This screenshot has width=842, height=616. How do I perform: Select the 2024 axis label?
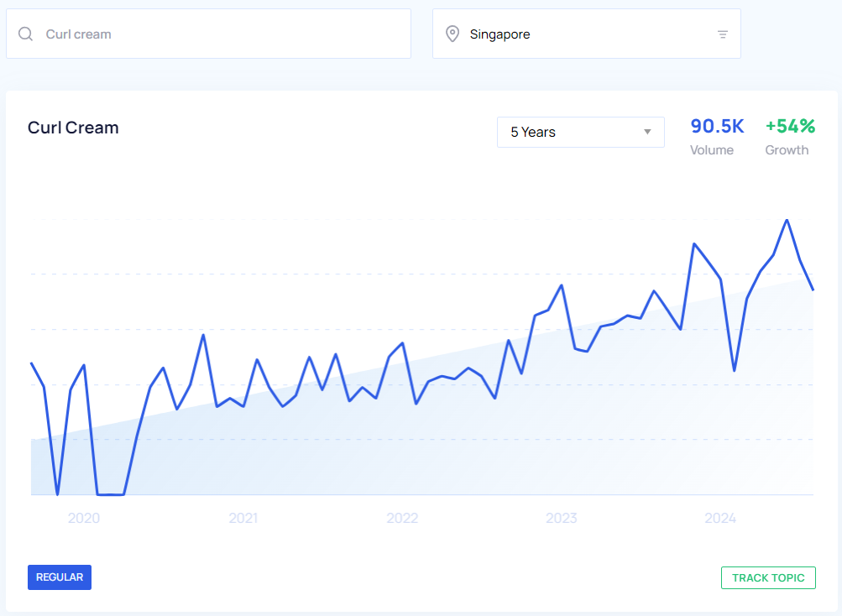click(720, 519)
